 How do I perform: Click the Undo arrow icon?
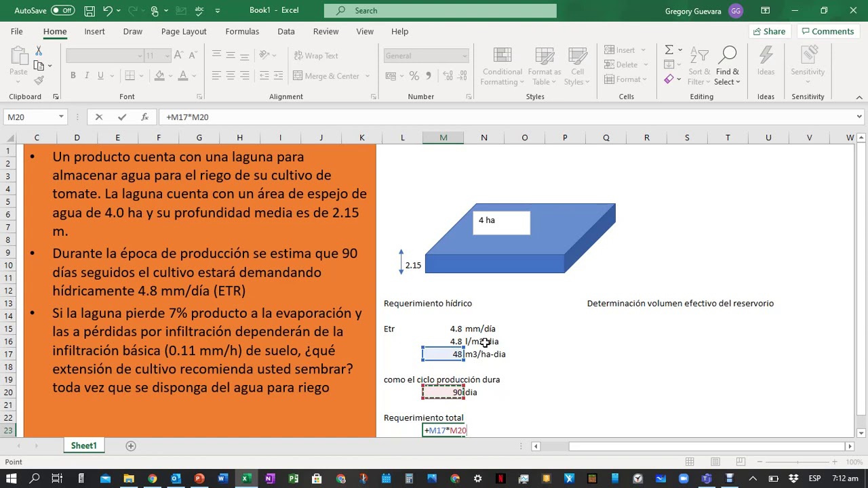coord(108,11)
